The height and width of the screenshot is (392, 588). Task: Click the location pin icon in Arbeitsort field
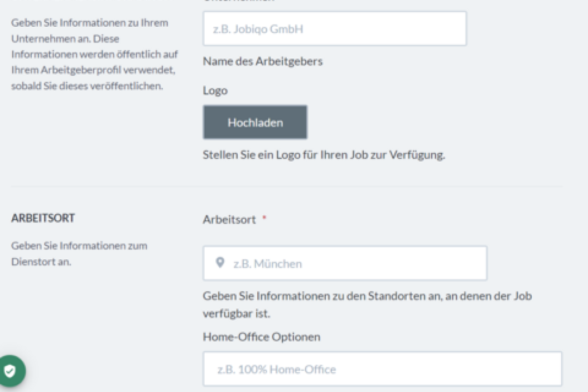(220, 263)
